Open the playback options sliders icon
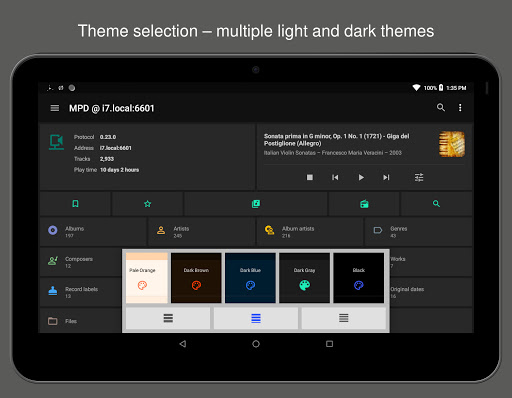This screenshot has width=512, height=398. [x=419, y=177]
